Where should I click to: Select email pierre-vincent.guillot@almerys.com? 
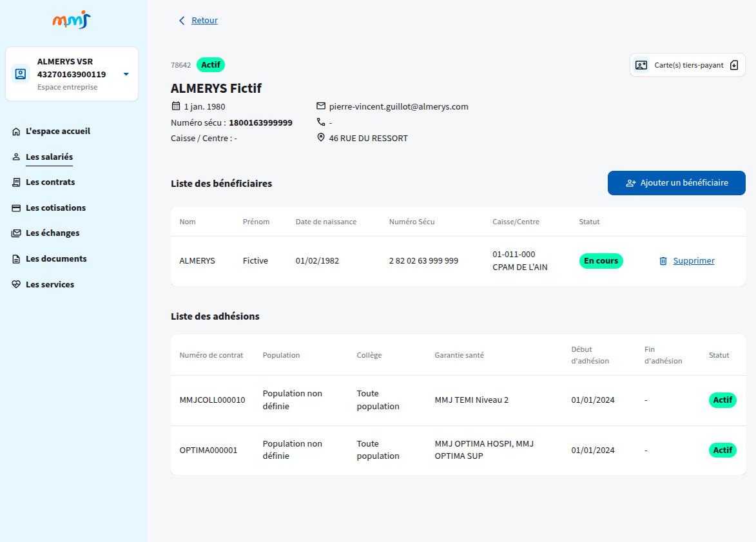pyautogui.click(x=399, y=106)
